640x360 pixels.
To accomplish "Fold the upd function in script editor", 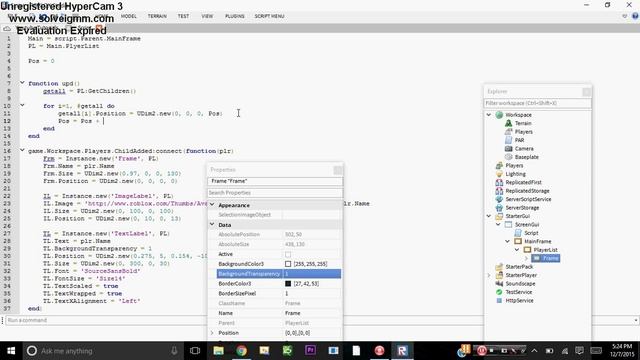I will click(x=22, y=83).
